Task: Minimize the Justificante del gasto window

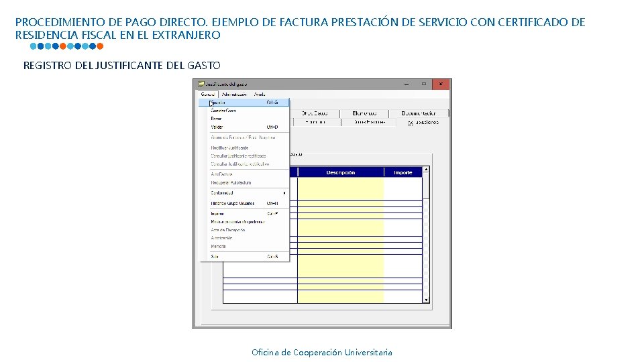Action: (407, 84)
